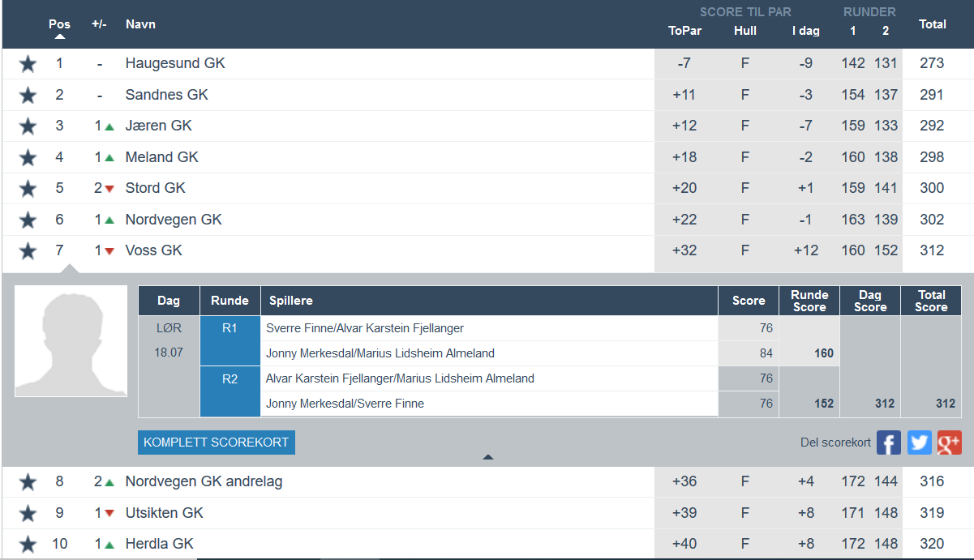Image resolution: width=974 pixels, height=560 pixels.
Task: Star Haugesund GK as favorite
Action: point(28,64)
